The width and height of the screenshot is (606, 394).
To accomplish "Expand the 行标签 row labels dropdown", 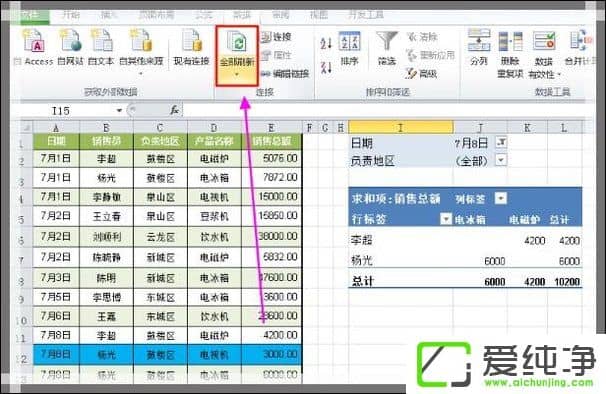I will click(446, 219).
